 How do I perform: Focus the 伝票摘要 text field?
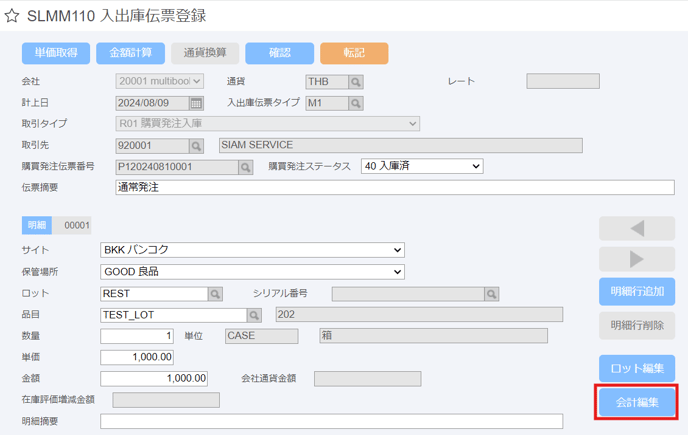click(x=395, y=187)
